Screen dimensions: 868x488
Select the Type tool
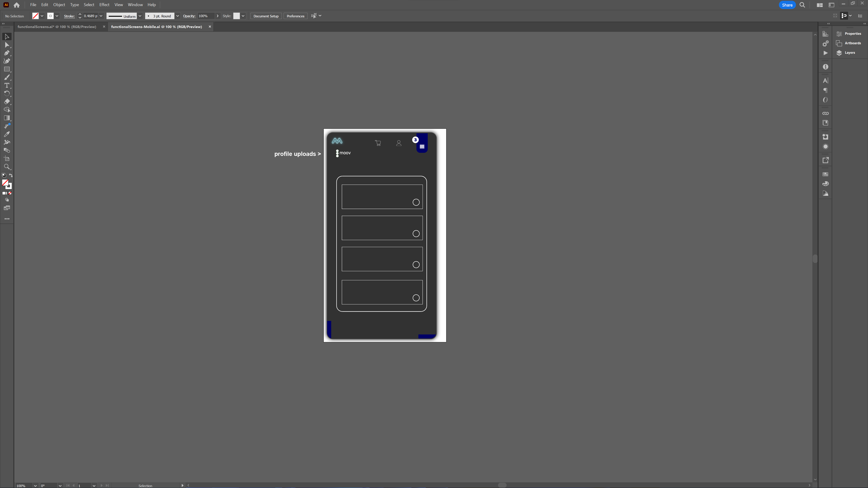(7, 85)
